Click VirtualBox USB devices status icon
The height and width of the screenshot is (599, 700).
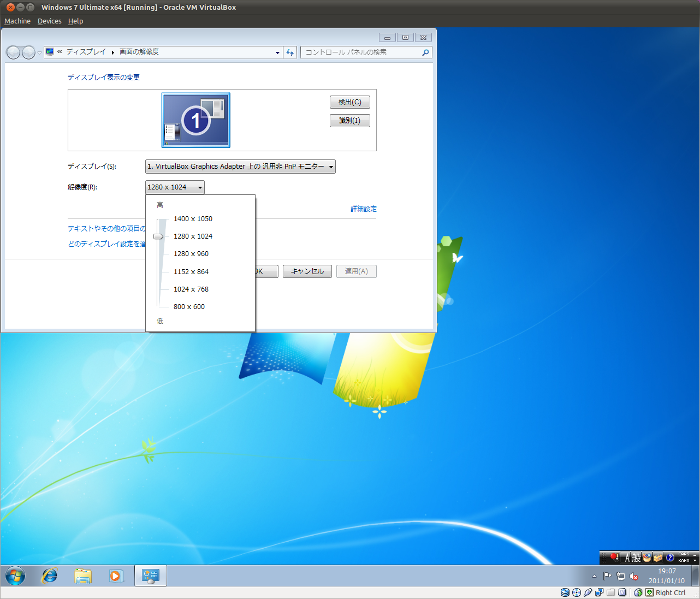pyautogui.click(x=588, y=592)
